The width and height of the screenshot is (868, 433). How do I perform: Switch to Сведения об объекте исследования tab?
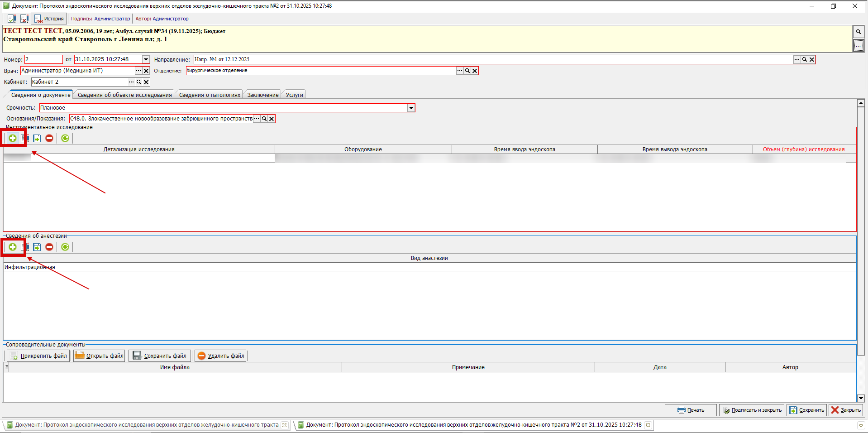[124, 95]
